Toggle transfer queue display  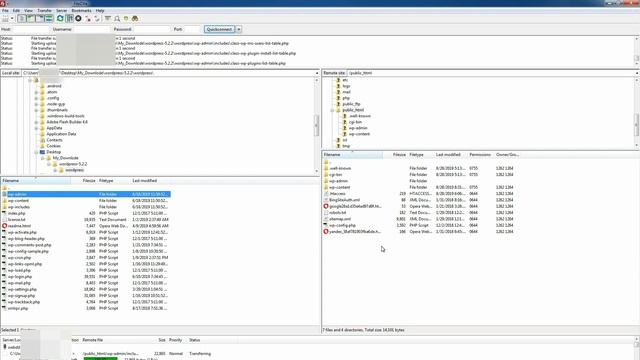49,19
